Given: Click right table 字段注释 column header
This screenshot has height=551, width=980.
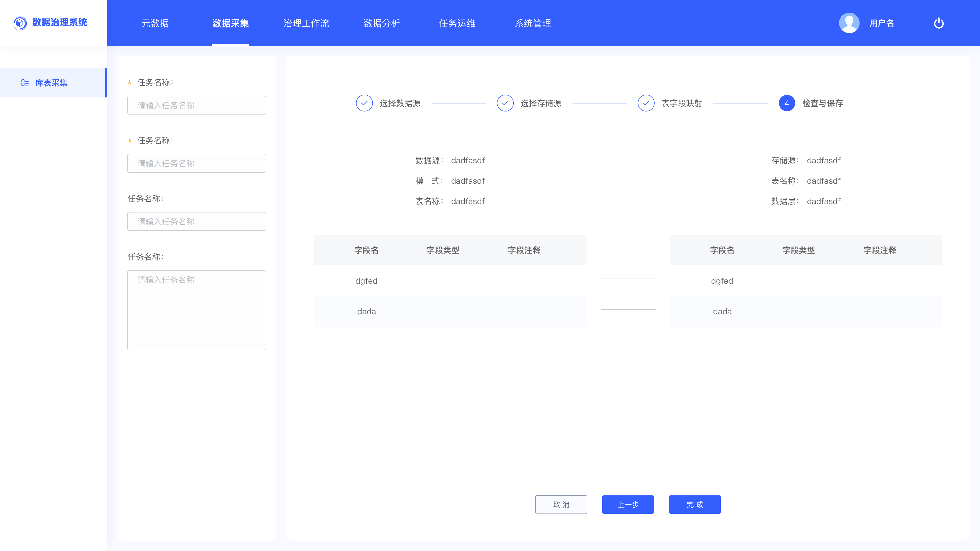Looking at the screenshot, I should [880, 250].
